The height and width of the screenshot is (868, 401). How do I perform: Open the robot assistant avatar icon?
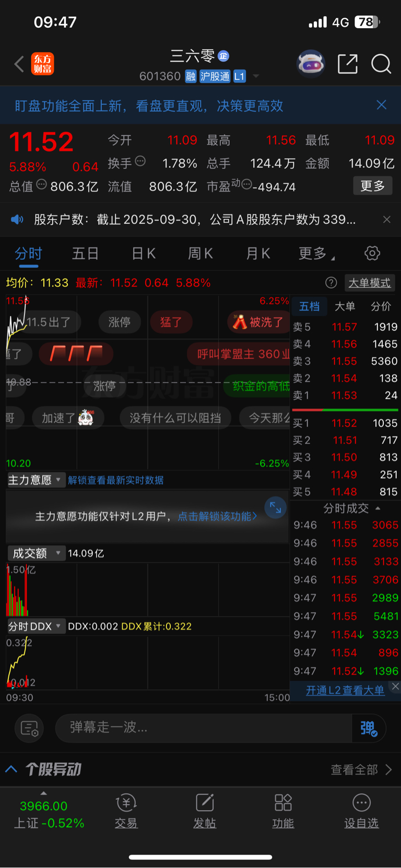point(311,64)
